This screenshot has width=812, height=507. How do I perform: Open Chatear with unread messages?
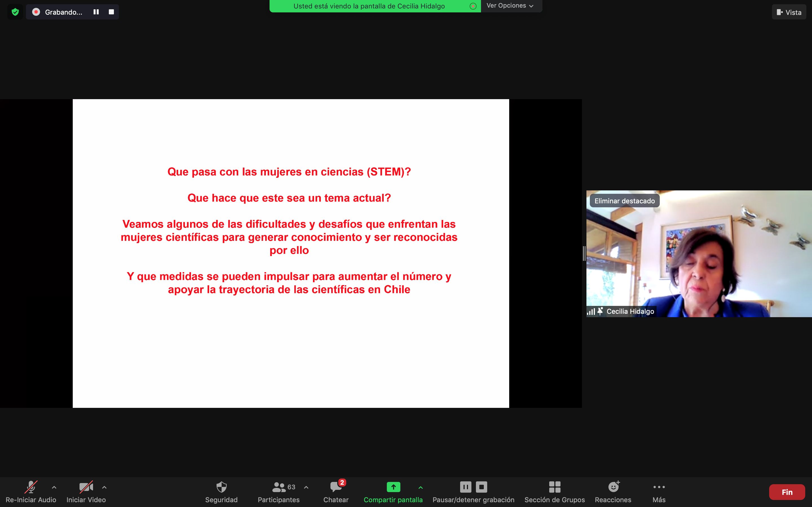click(x=336, y=487)
